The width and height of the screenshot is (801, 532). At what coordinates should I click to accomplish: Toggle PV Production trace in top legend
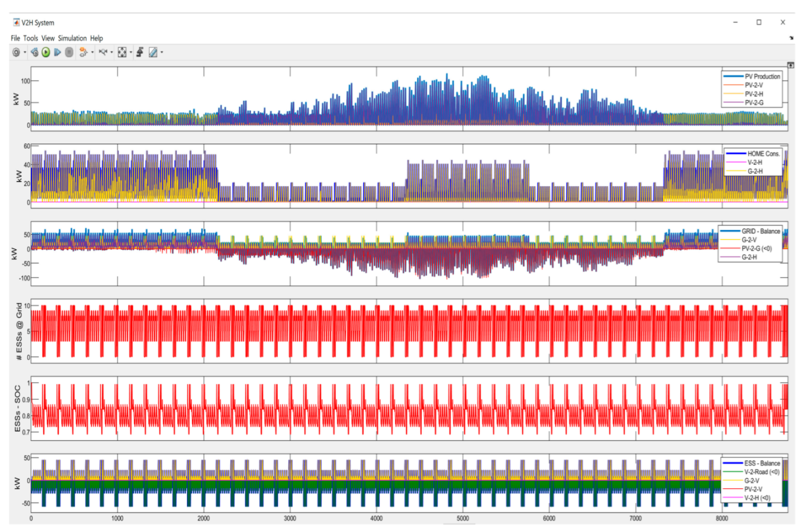(762, 77)
